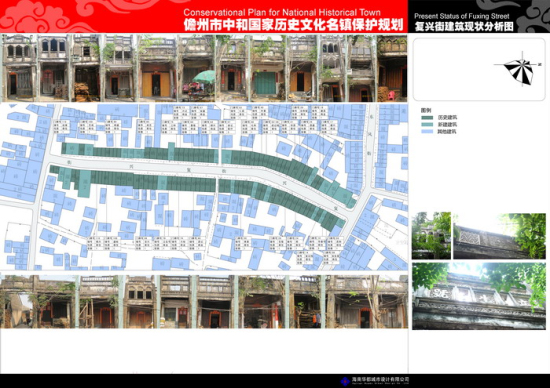Click the 'Present Status of Fuxing Street' title
The width and height of the screenshot is (550, 388).
click(462, 16)
